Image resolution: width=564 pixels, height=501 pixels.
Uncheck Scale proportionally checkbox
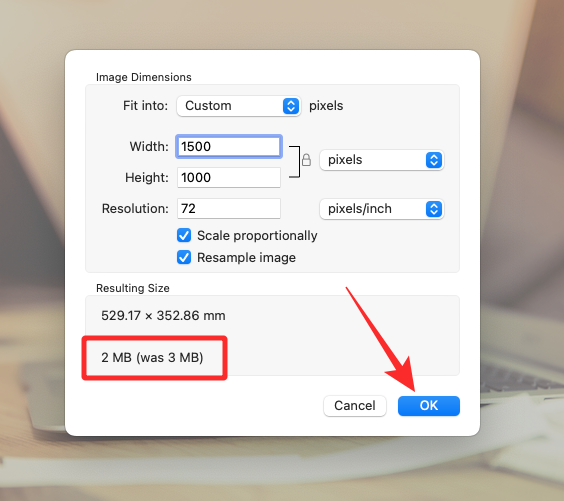coord(184,236)
